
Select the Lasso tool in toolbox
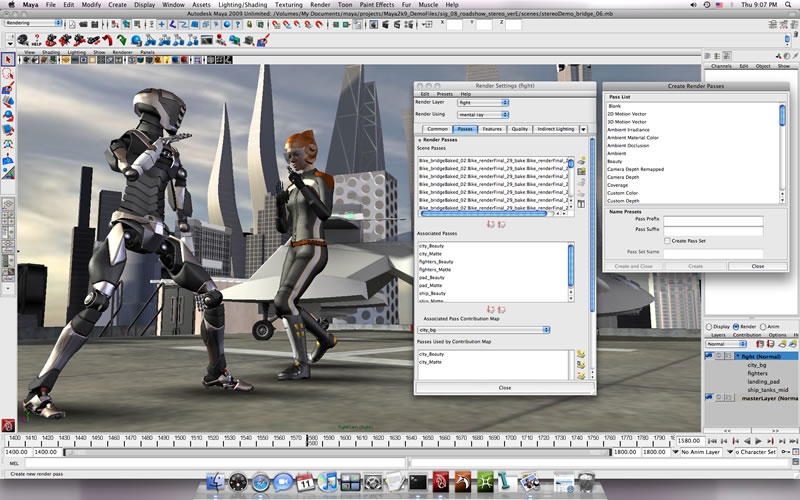[x=8, y=74]
